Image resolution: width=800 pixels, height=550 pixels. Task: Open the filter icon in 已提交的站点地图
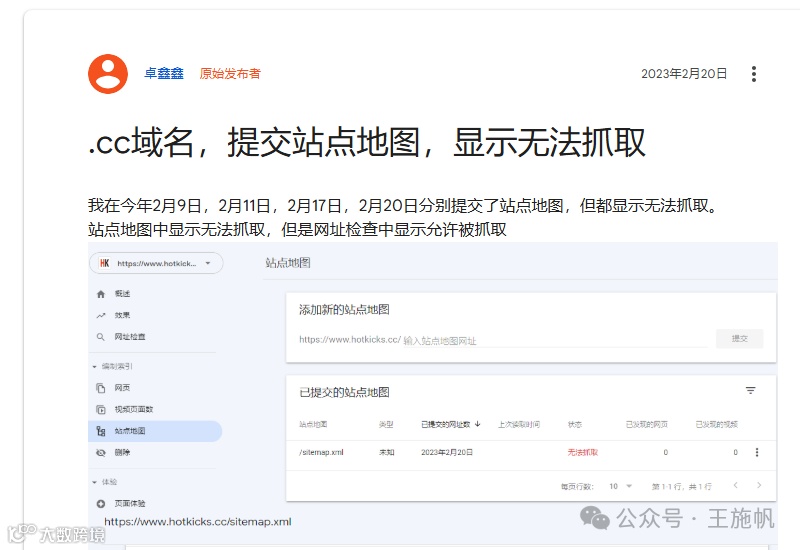point(751,391)
